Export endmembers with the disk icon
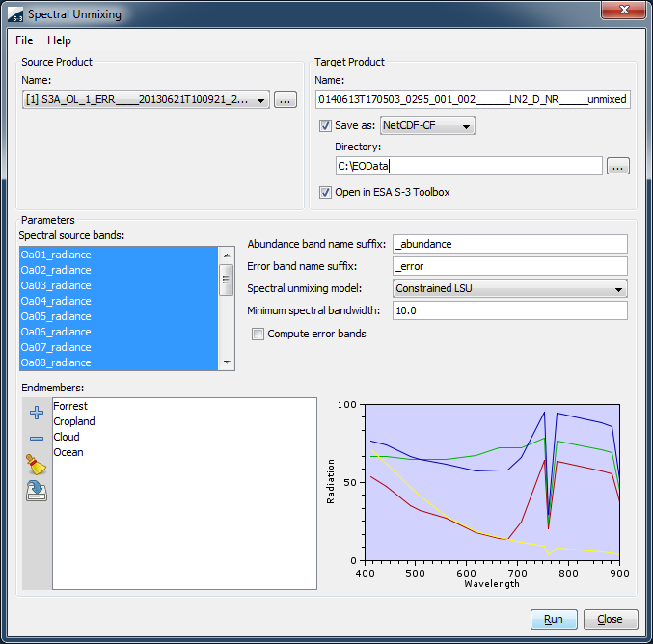Screen dimensions: 653x644 point(37,491)
